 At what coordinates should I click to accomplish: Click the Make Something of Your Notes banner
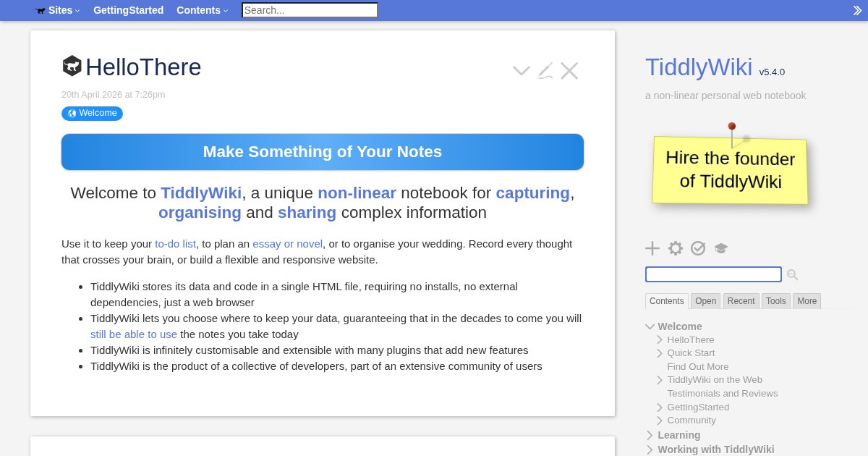coord(323,152)
